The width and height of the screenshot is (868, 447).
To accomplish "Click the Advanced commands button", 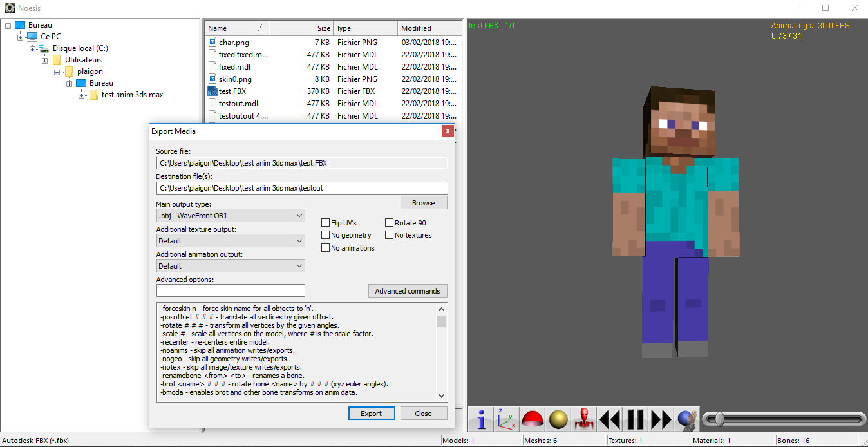I will point(408,291).
